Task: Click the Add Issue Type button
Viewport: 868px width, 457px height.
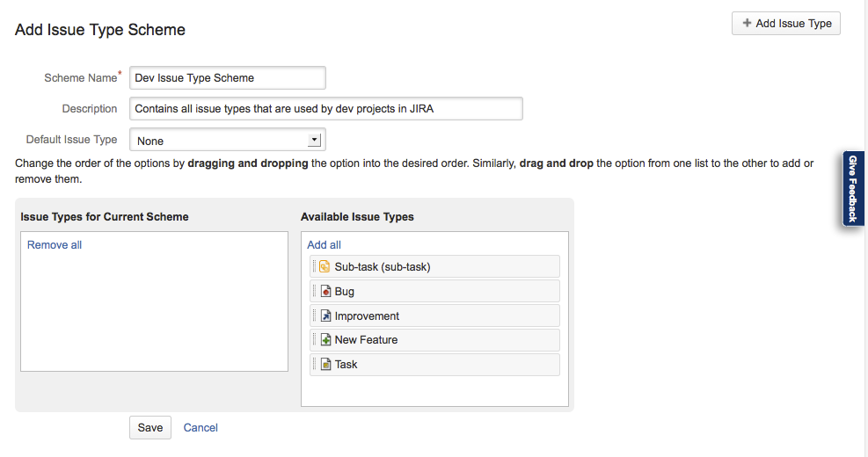Action: point(785,24)
